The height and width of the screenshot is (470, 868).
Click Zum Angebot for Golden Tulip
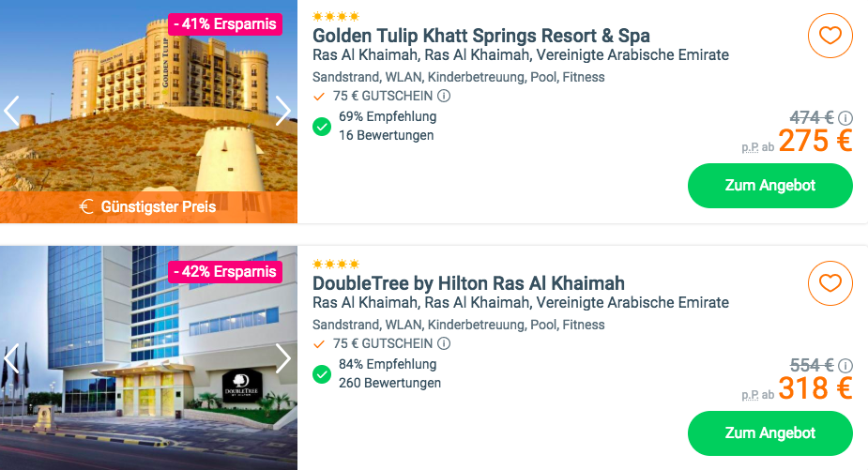click(770, 186)
